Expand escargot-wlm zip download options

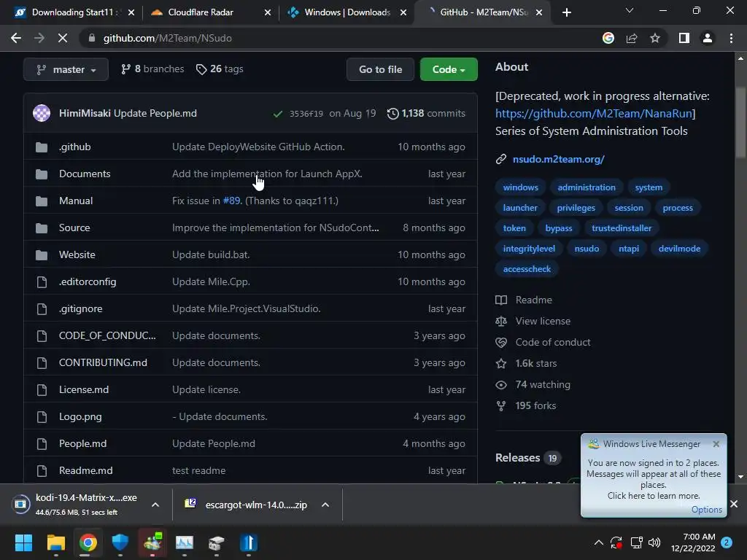325,505
